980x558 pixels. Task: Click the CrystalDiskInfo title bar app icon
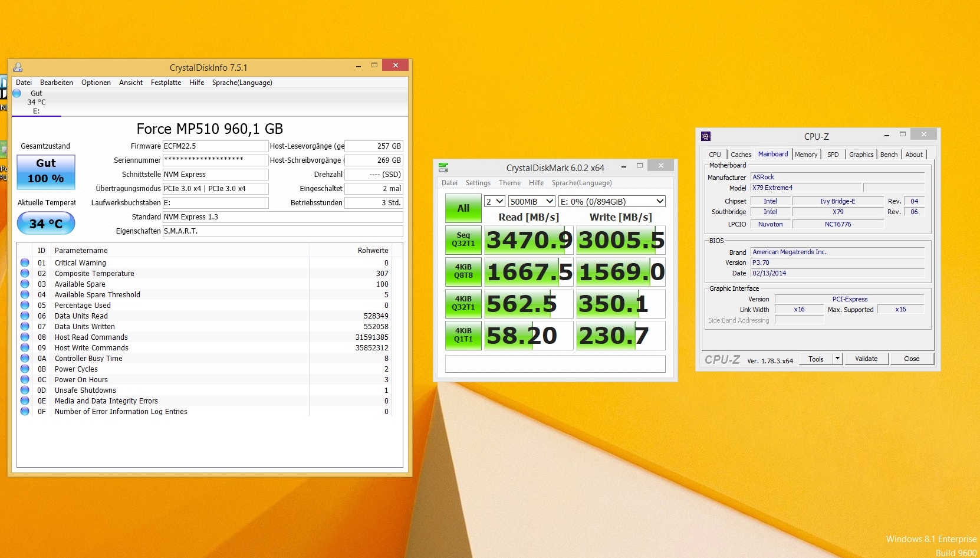click(x=18, y=67)
